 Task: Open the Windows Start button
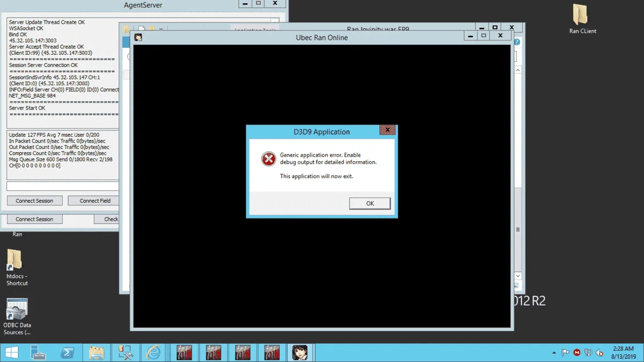coord(11,352)
